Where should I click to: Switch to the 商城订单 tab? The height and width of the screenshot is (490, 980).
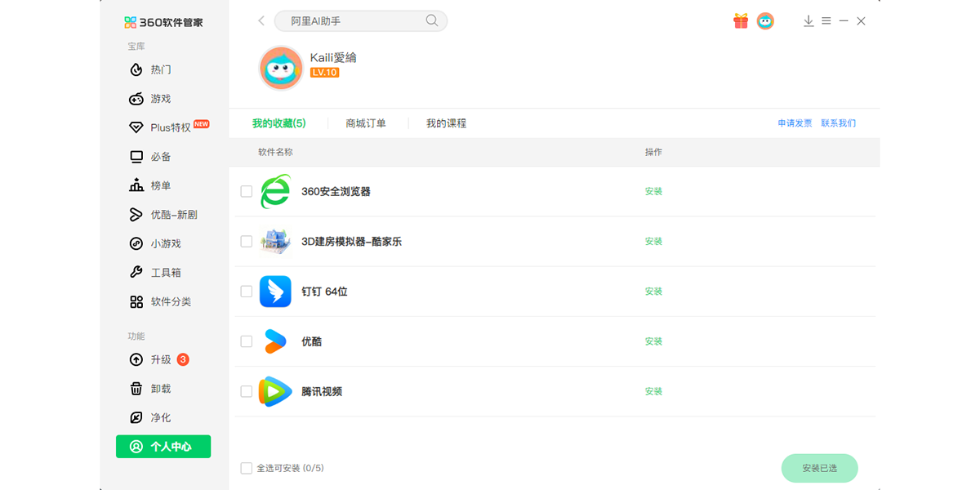tap(366, 123)
